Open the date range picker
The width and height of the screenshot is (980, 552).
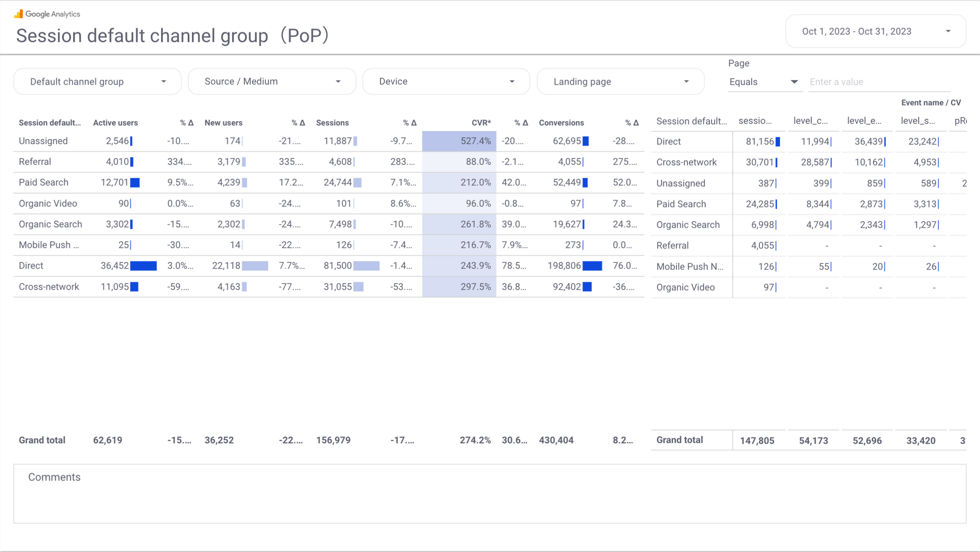(x=875, y=31)
